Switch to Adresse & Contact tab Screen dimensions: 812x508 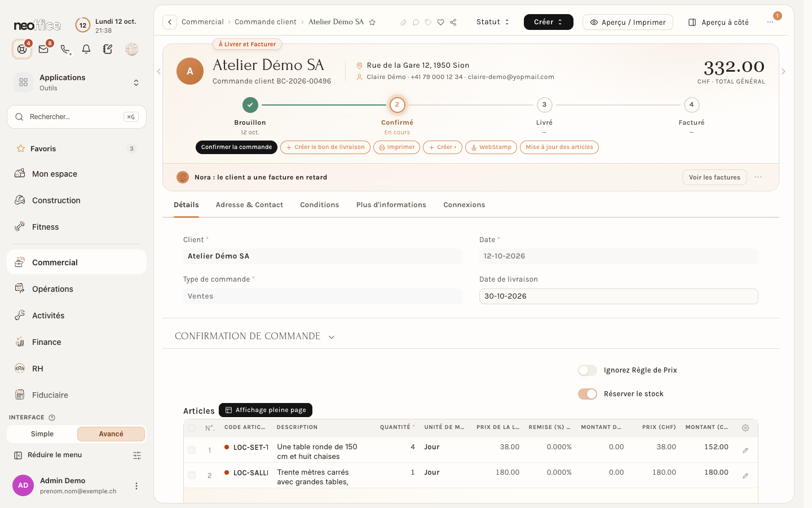tap(249, 205)
